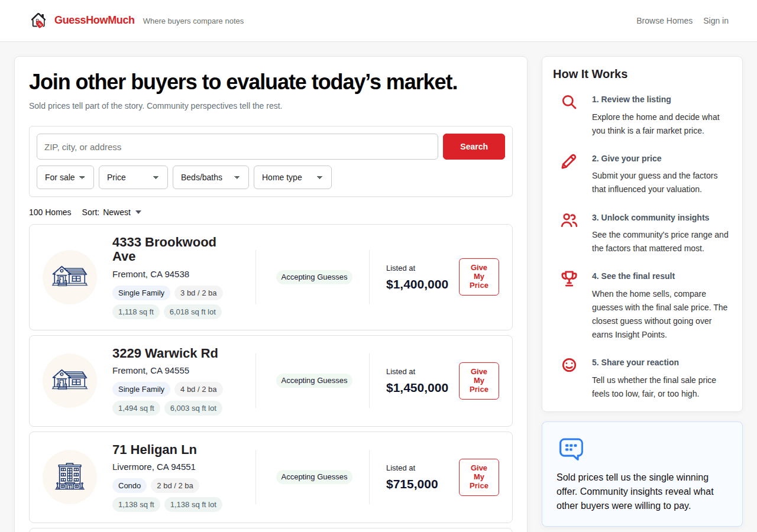Open the For sale dropdown
The width and height of the screenshot is (757, 532).
coord(65,177)
